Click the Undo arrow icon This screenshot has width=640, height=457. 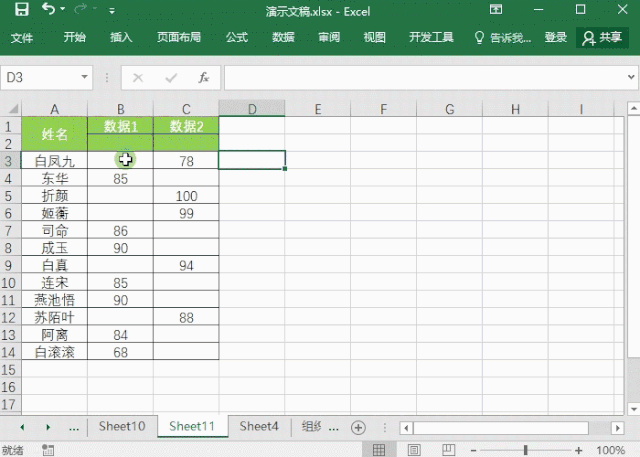[x=48, y=9]
